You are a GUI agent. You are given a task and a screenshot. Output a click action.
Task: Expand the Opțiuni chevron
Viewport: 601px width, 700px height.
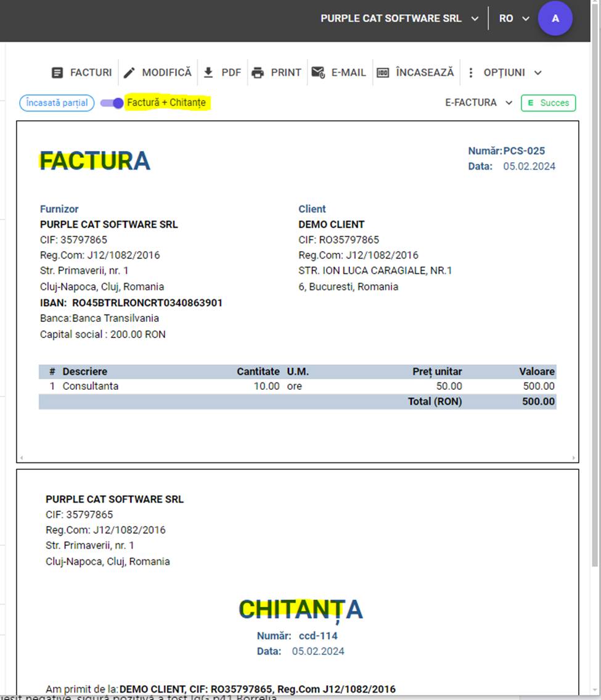538,73
